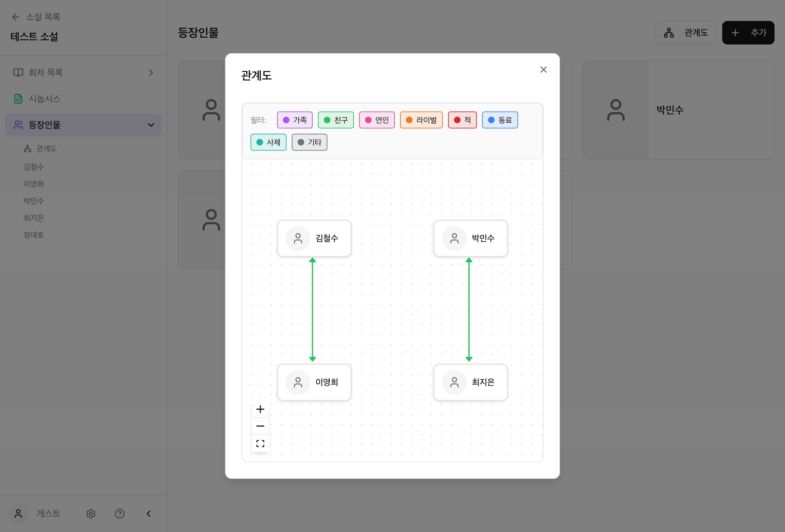Image resolution: width=785 pixels, height=532 pixels.
Task: Click the help question mark icon
Action: (120, 514)
